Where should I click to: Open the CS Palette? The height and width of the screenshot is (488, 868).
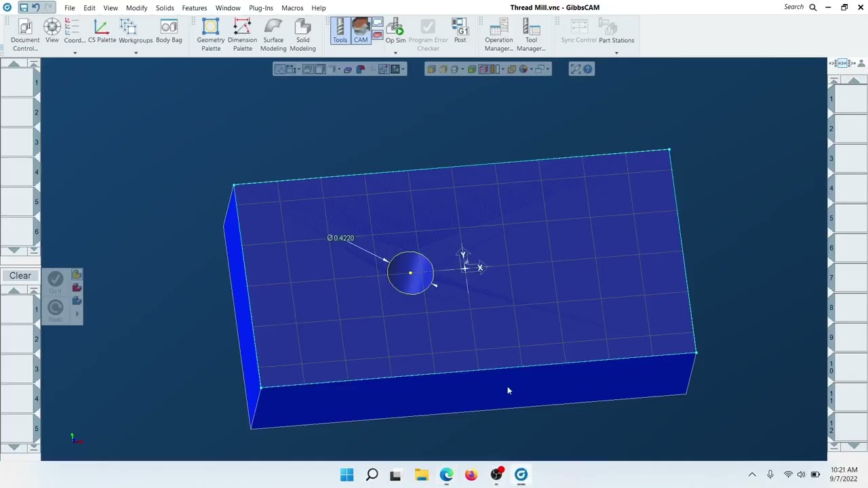(x=102, y=31)
